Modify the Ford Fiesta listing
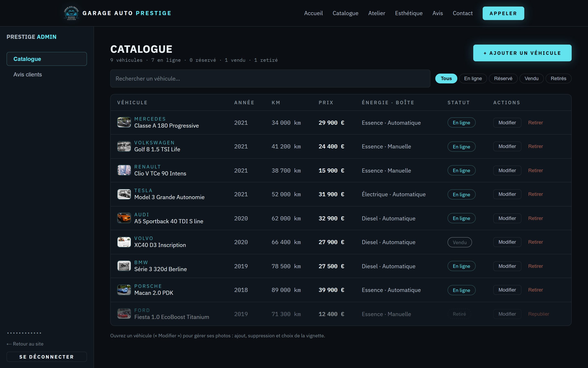This screenshot has height=368, width=588. (507, 314)
